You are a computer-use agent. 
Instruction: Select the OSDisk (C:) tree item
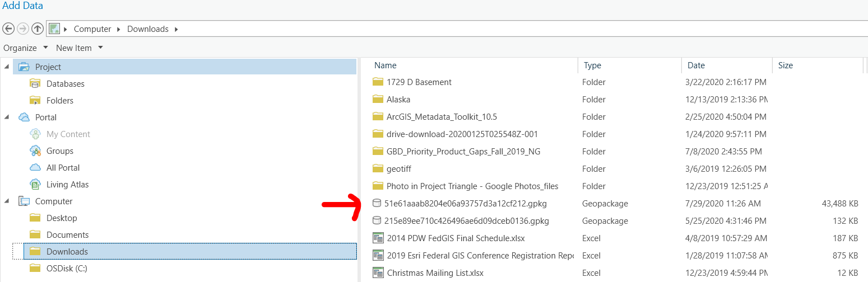click(x=66, y=268)
